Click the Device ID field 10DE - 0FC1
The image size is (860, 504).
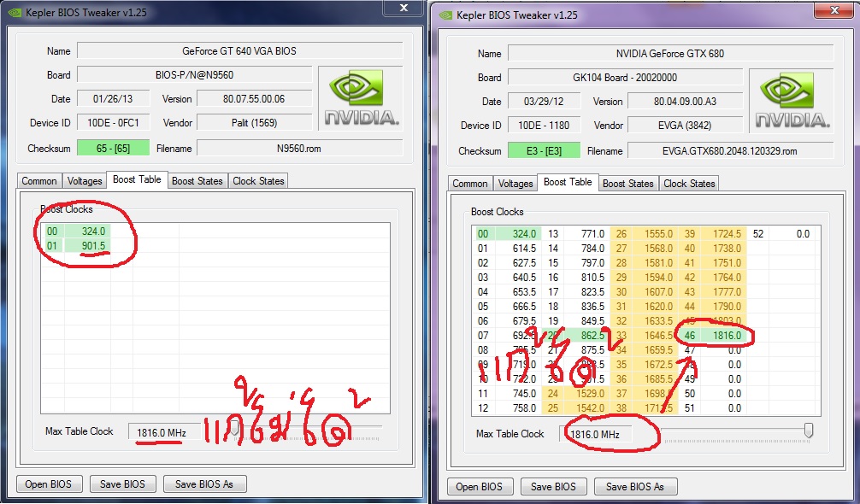113,123
